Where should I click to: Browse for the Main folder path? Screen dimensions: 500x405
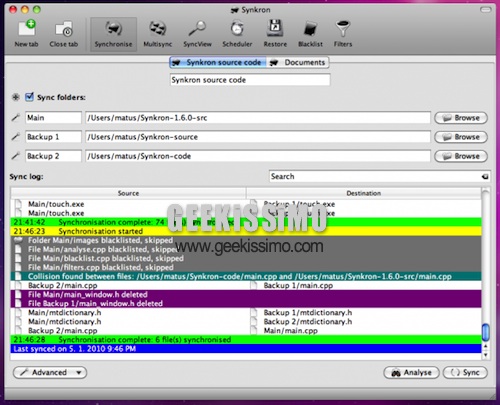pyautogui.click(x=461, y=118)
